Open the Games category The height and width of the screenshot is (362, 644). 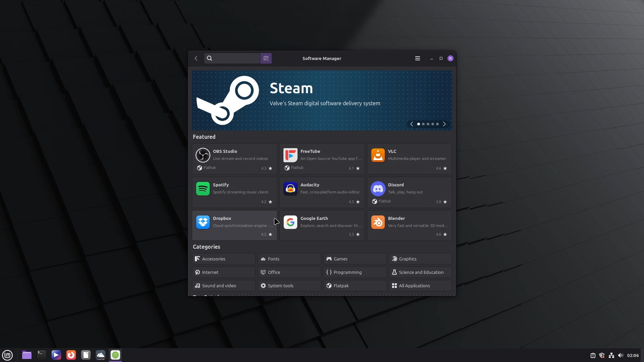click(355, 259)
